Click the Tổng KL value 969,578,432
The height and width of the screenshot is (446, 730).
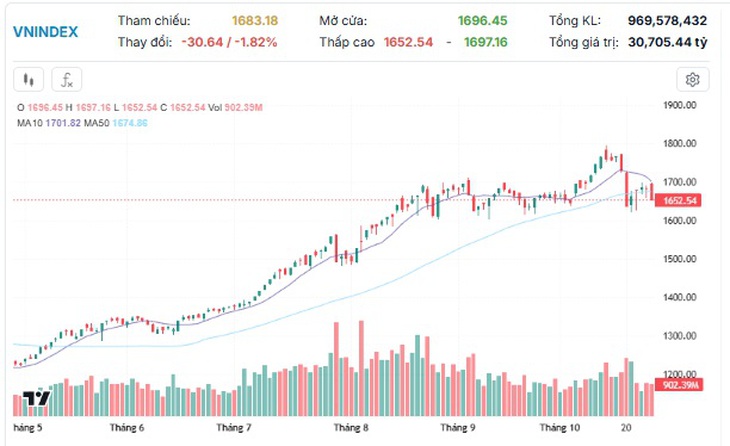click(x=667, y=21)
